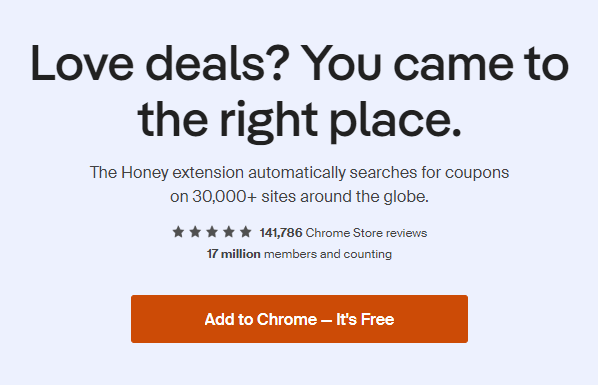Click the headline line 'the right place.'
Screen dimensions: 598x385
(x=299, y=119)
